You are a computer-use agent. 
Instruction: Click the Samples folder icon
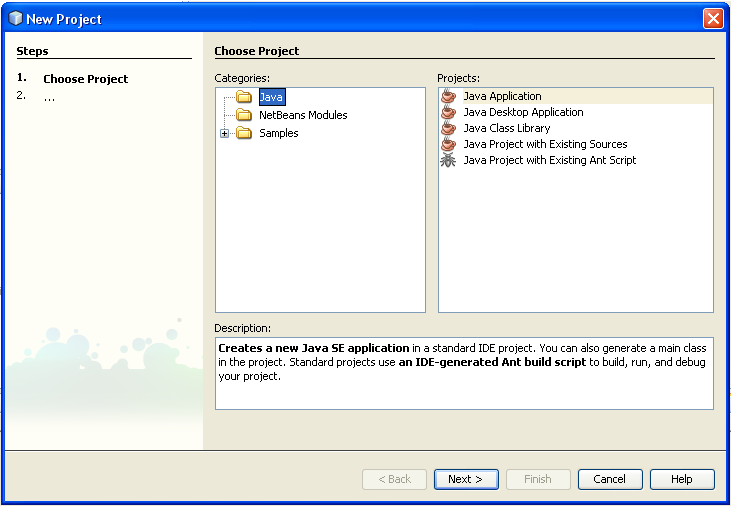click(x=244, y=133)
